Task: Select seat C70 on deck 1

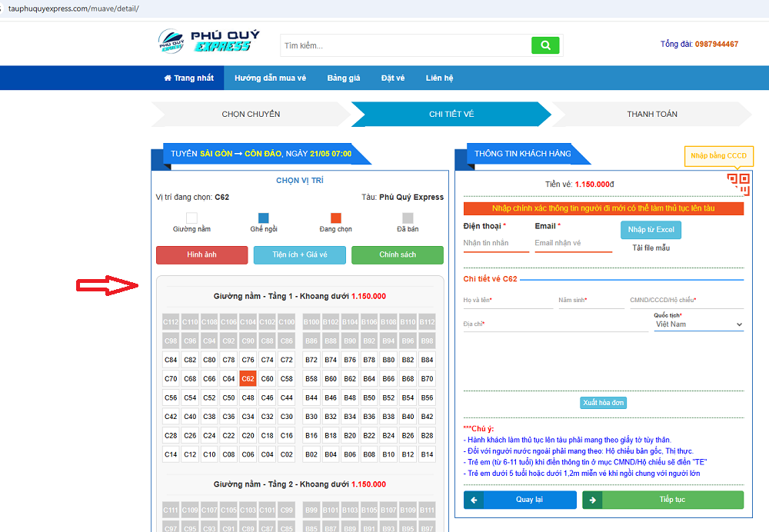Action: [x=171, y=378]
